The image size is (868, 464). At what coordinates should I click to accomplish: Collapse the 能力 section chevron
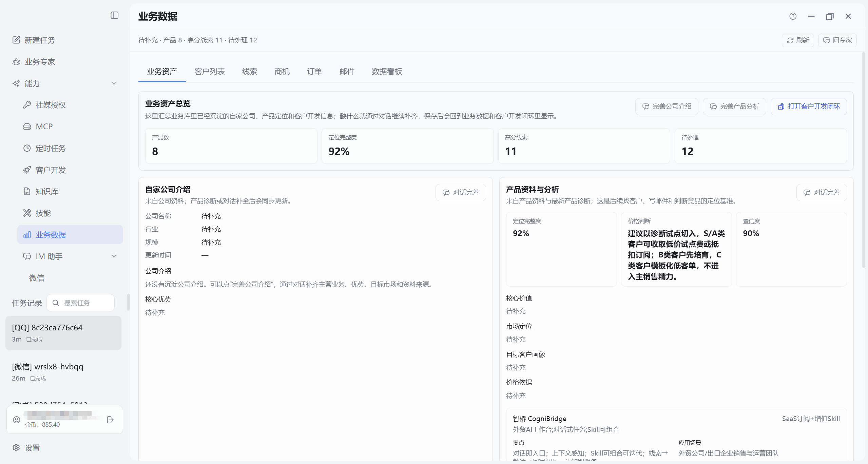point(114,83)
